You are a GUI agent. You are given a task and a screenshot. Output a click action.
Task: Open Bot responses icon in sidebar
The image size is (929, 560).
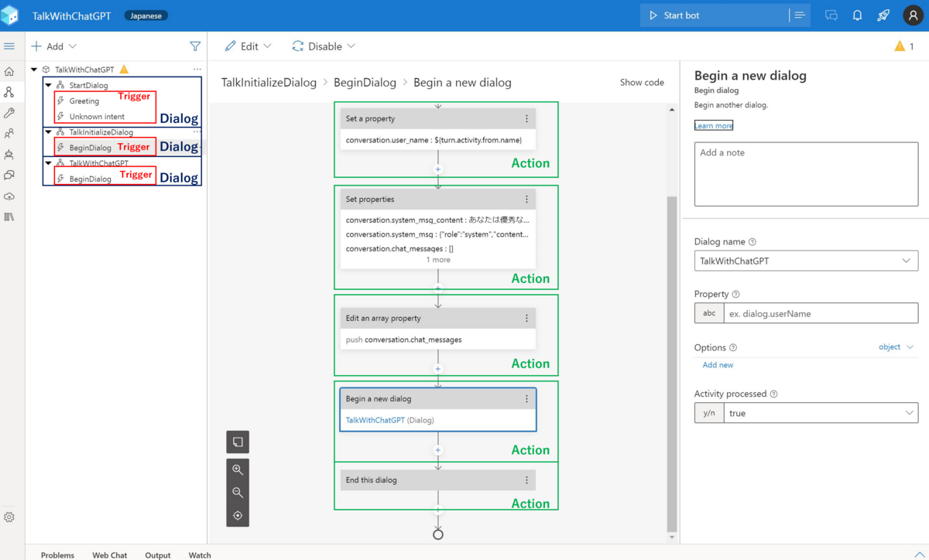click(9, 155)
